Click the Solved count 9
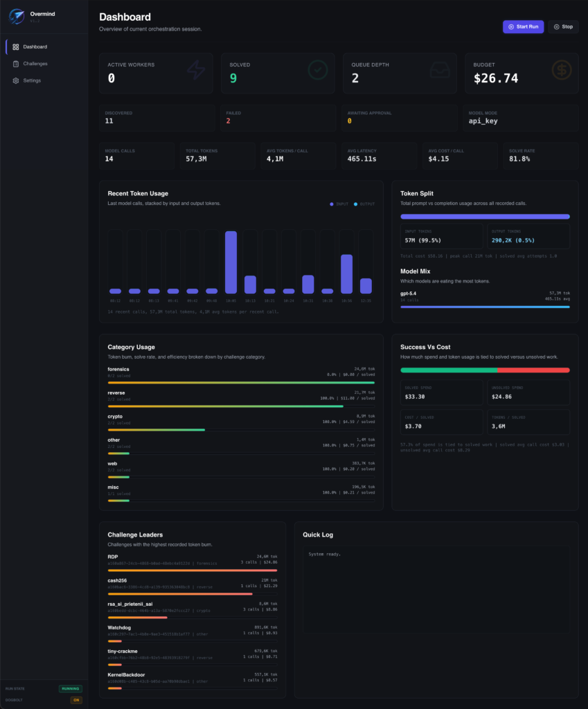The height and width of the screenshot is (709, 588). pos(233,78)
